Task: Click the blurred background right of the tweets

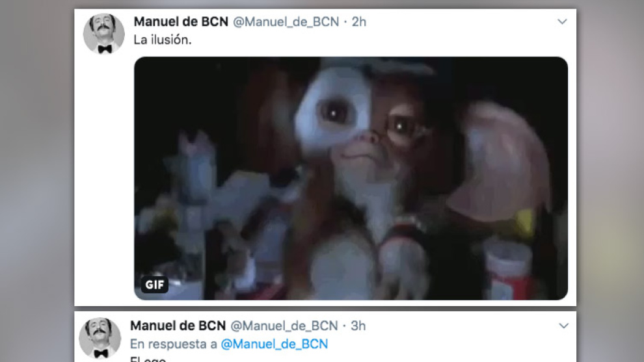Action: click(x=610, y=181)
